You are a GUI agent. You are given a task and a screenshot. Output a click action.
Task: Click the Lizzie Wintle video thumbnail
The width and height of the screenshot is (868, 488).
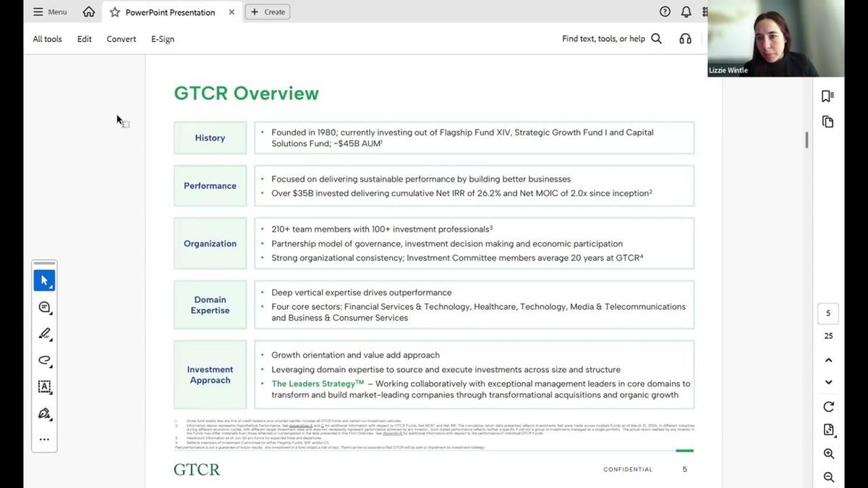pyautogui.click(x=775, y=38)
